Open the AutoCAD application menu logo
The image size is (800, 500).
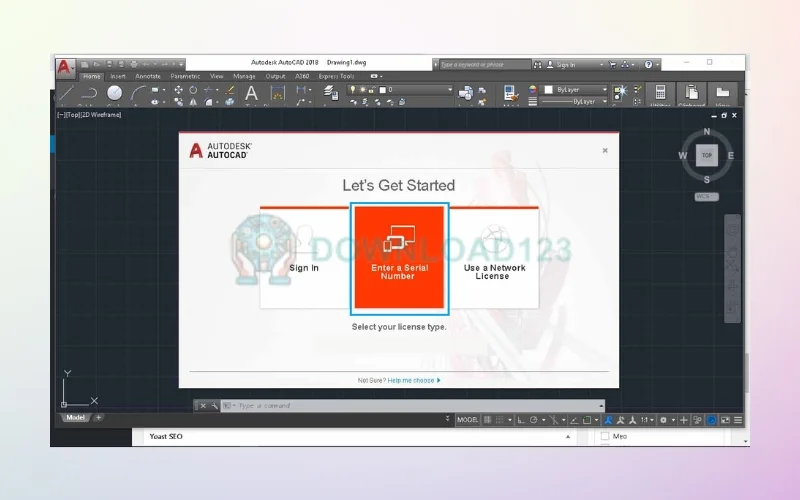[x=65, y=67]
